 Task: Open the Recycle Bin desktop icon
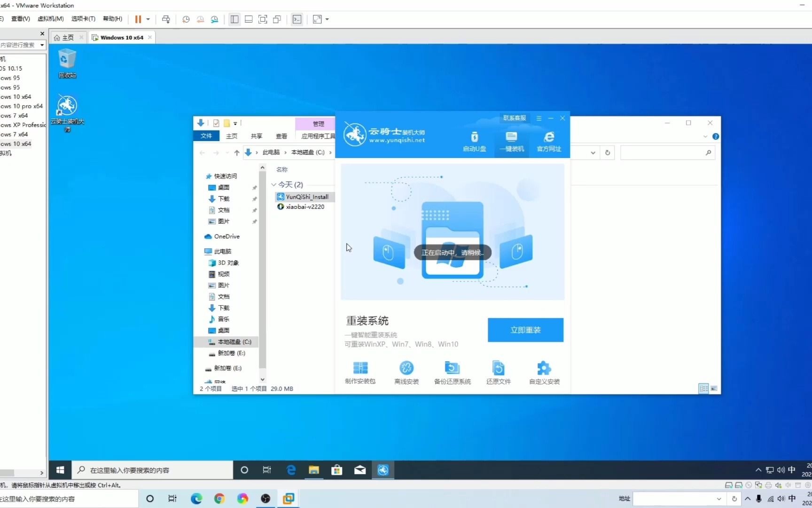pyautogui.click(x=67, y=63)
